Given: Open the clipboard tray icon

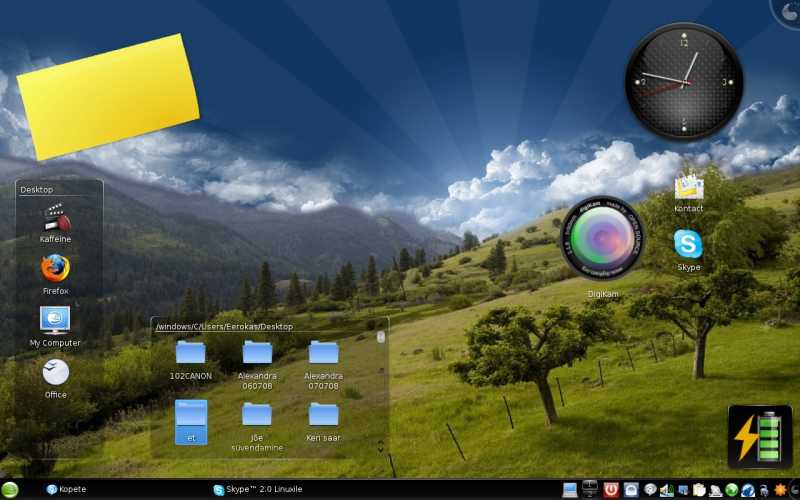Looking at the screenshot, I should pos(699,490).
